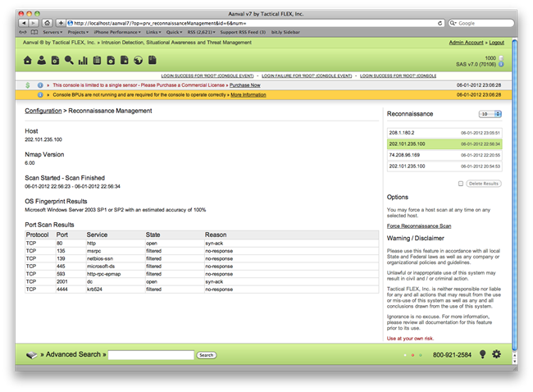Expand the iPhone Performance bookmarks menu
The image size is (533, 392).
(118, 32)
